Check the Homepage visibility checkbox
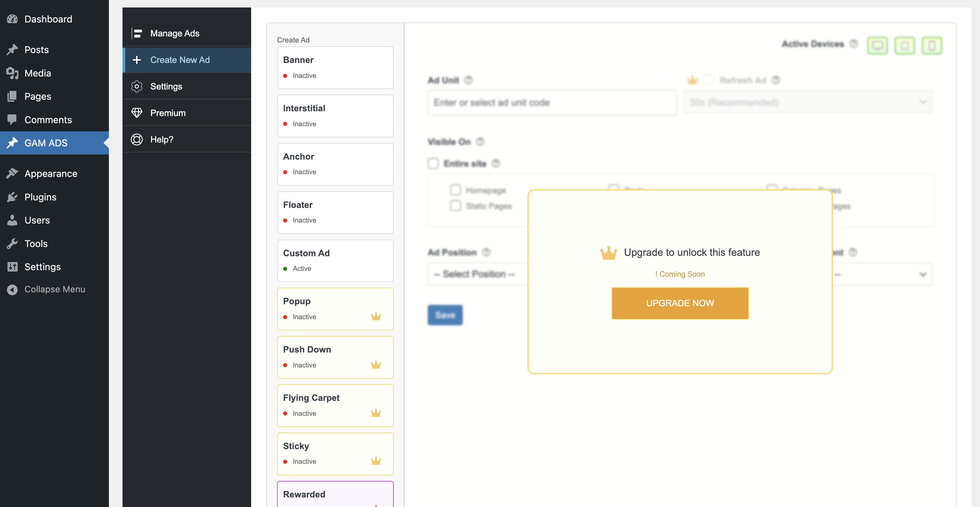Screen dimensions: 980x507 [455, 190]
